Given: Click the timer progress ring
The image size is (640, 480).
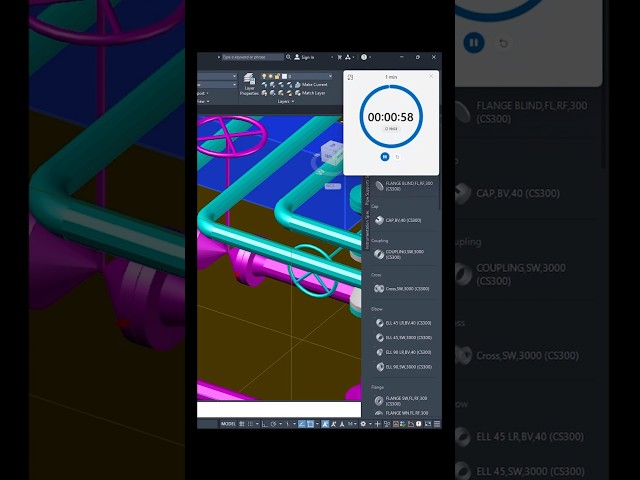Looking at the screenshot, I should (x=391, y=116).
